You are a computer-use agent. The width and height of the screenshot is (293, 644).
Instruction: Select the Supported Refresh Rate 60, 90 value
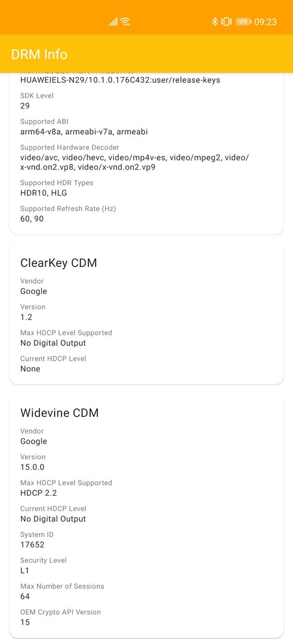(x=32, y=218)
